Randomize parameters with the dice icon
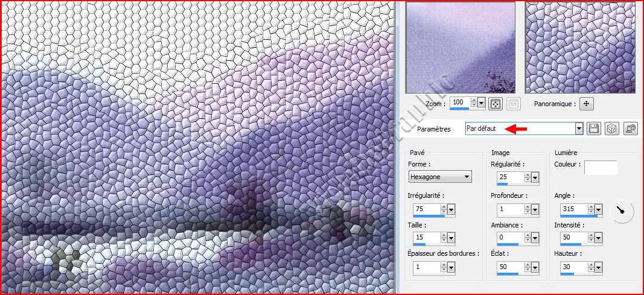 (612, 128)
